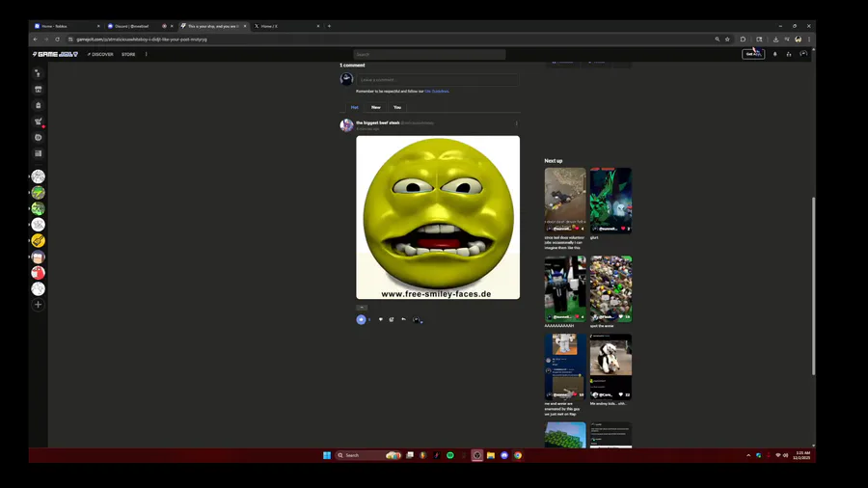Open the yellow-green community avatar in sidebar

tap(39, 193)
